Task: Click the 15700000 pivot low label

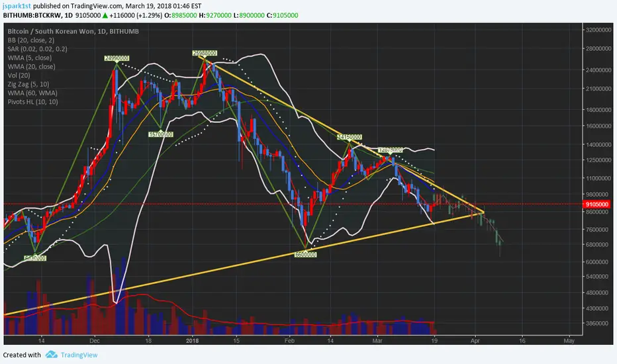Action: pos(161,134)
